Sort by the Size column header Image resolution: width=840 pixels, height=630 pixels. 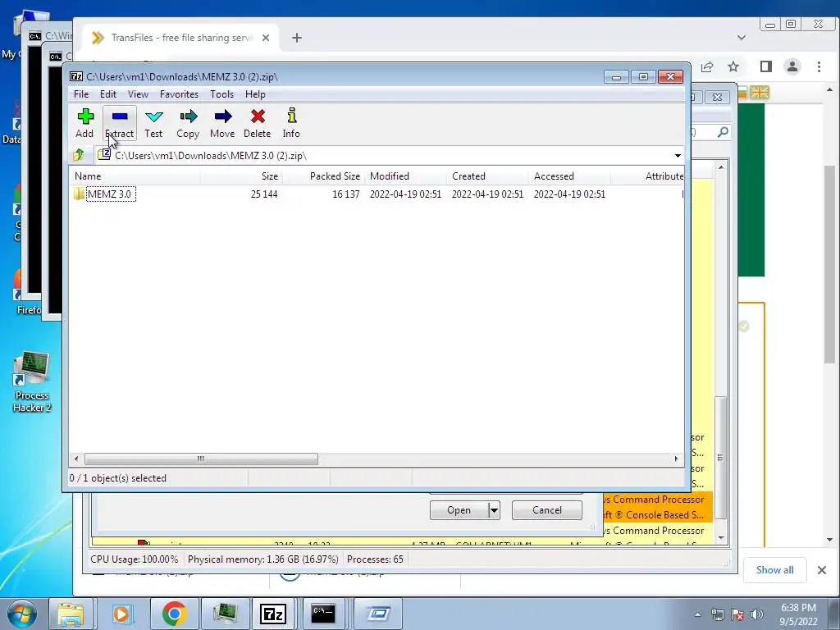click(242, 176)
